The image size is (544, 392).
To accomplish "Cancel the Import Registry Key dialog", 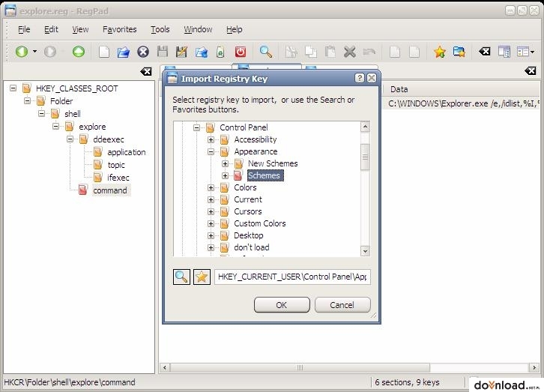I will [x=342, y=305].
